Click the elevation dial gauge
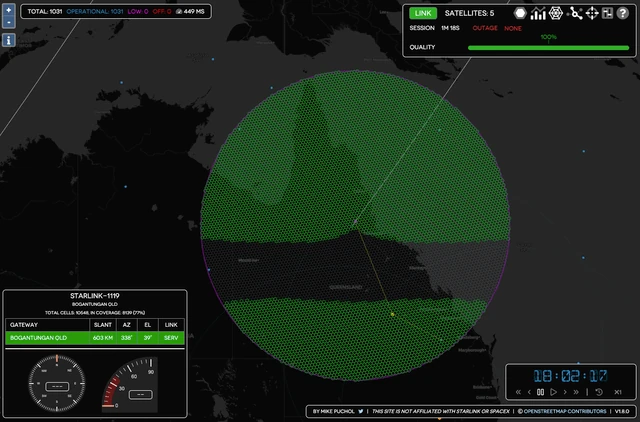The height and width of the screenshot is (422, 640). pos(130,383)
